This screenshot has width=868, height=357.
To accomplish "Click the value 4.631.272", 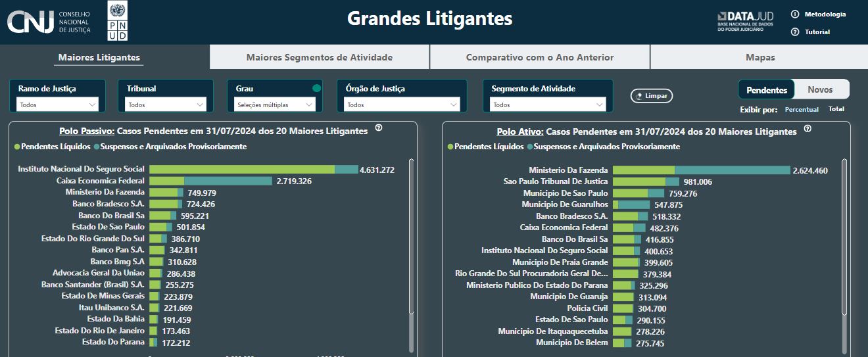I will coord(377,170).
